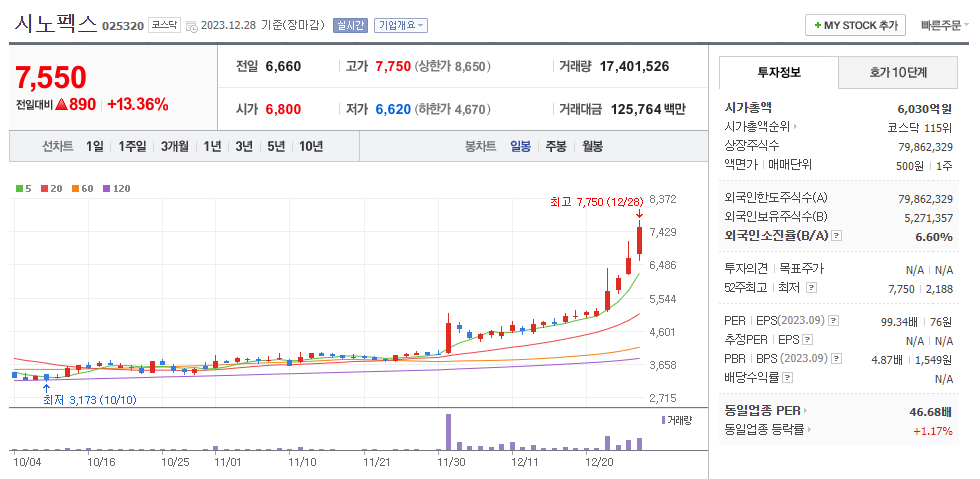980x479 pixels.
Task: Select the 5년 line chart period
Action: click(276, 146)
